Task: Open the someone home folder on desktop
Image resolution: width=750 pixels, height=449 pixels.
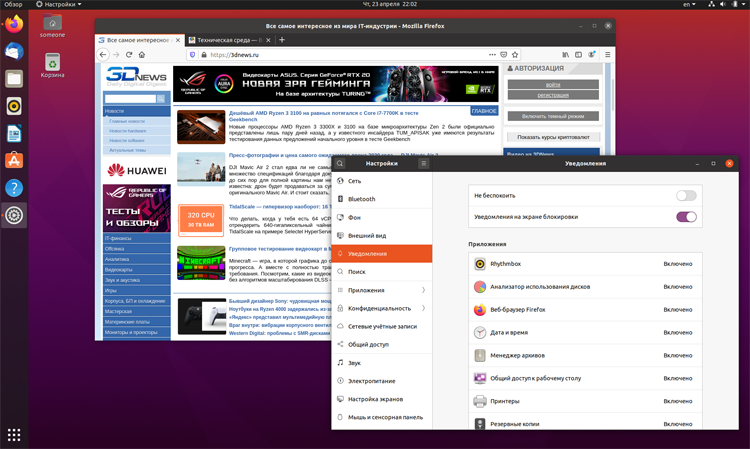Action: (52, 26)
